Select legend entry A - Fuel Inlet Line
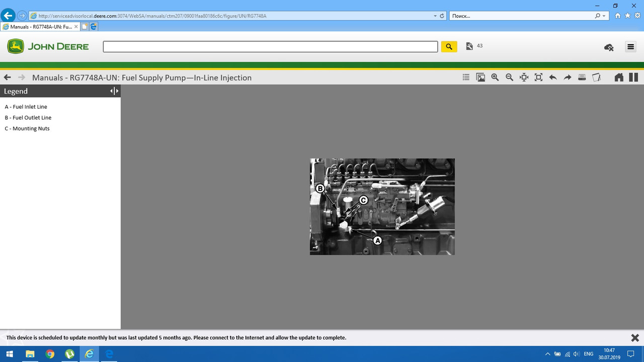This screenshot has width=644, height=362. click(26, 107)
